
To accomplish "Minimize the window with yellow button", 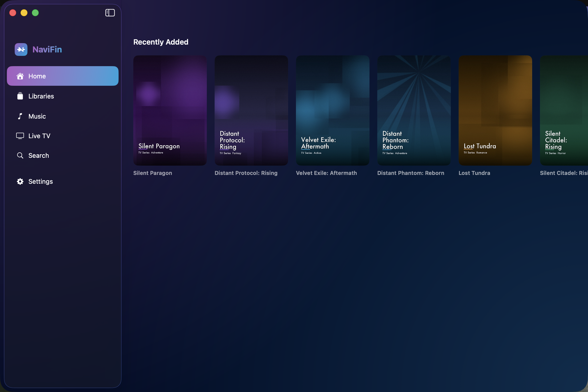I will [24, 13].
